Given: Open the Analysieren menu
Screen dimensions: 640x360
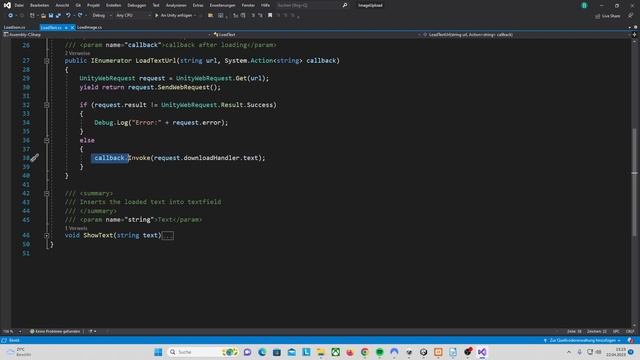Looking at the screenshot, I should (x=176, y=5).
